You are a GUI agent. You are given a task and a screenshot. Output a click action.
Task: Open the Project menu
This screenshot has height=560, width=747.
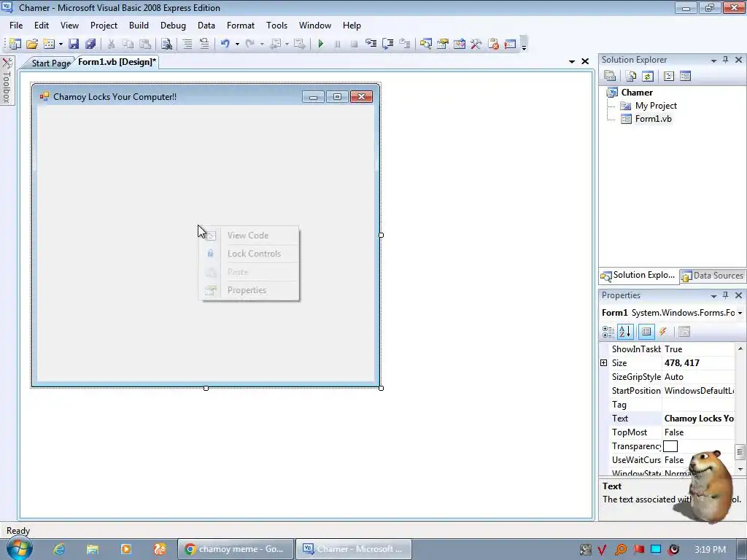[x=104, y=26]
